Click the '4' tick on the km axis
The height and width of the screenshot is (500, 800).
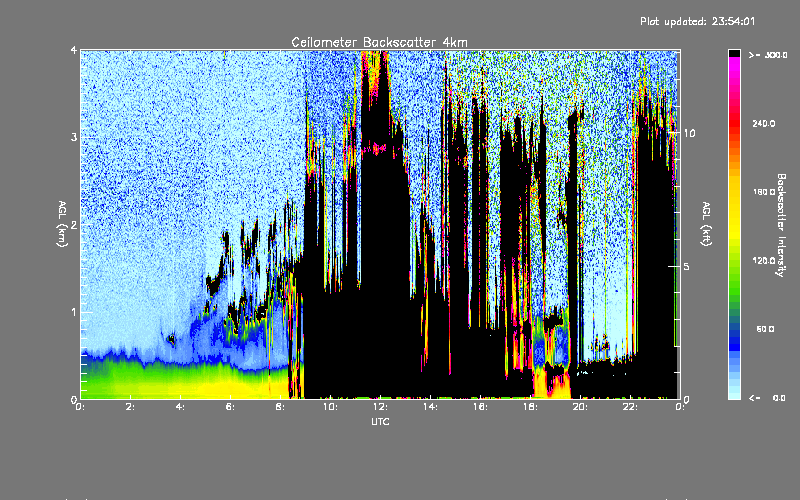click(x=74, y=50)
